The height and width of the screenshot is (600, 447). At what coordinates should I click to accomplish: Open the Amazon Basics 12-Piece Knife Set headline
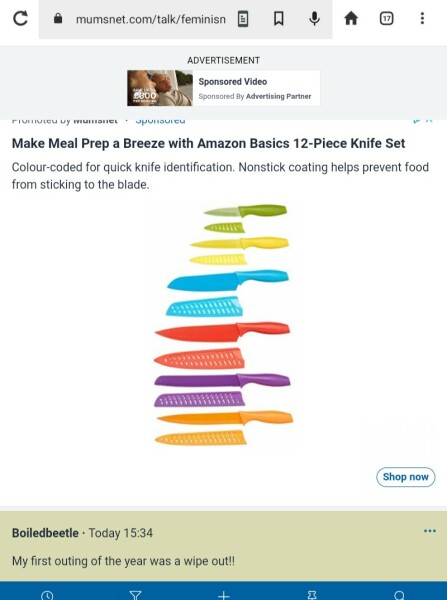[x=208, y=143]
